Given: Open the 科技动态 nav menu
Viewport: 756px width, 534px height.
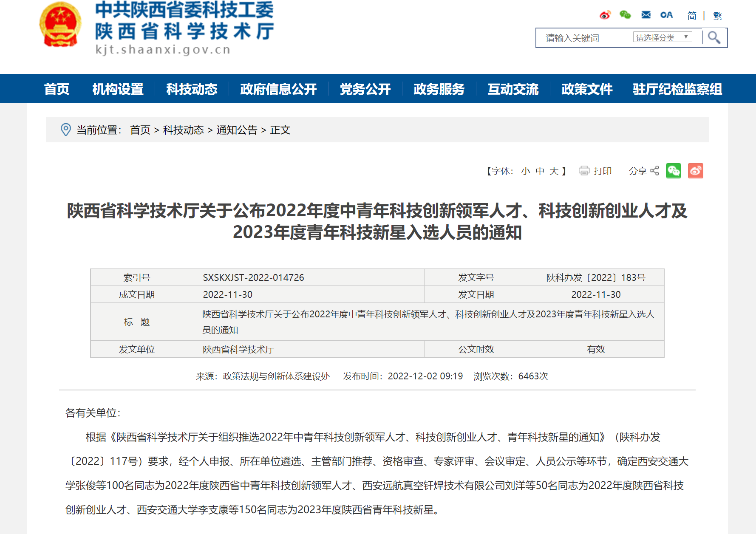Looking at the screenshot, I should click(192, 89).
